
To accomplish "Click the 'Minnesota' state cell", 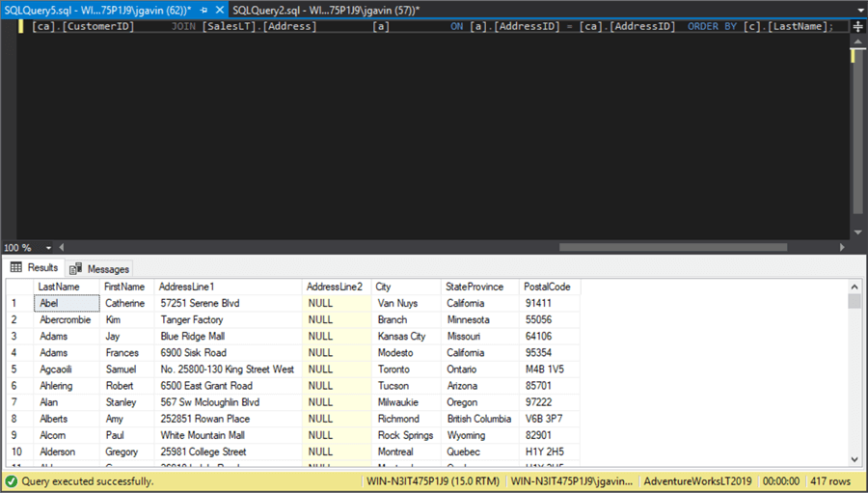I will [479, 319].
